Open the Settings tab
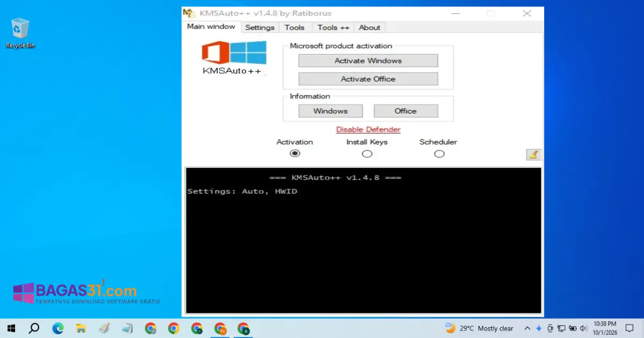 click(260, 27)
